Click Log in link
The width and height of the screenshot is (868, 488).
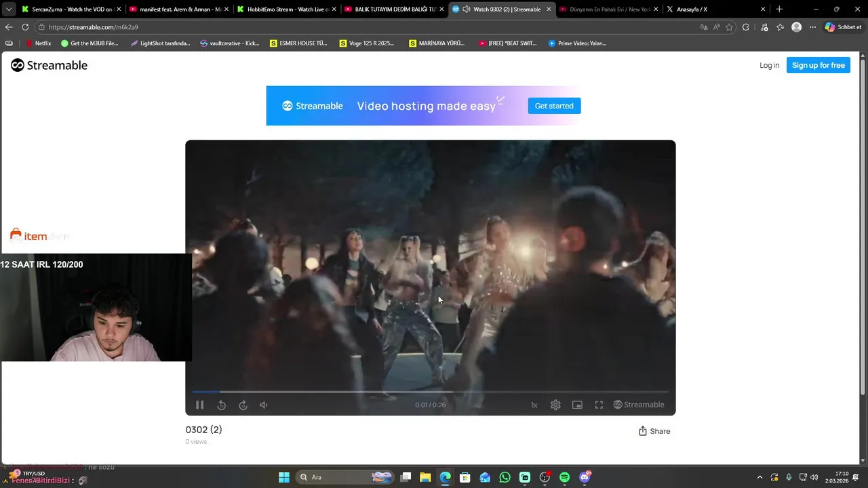click(769, 65)
